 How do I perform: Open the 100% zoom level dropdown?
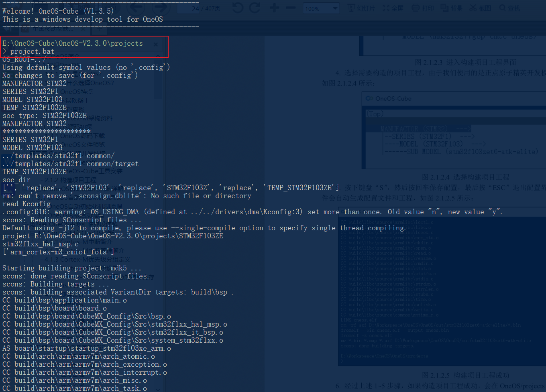click(321, 8)
